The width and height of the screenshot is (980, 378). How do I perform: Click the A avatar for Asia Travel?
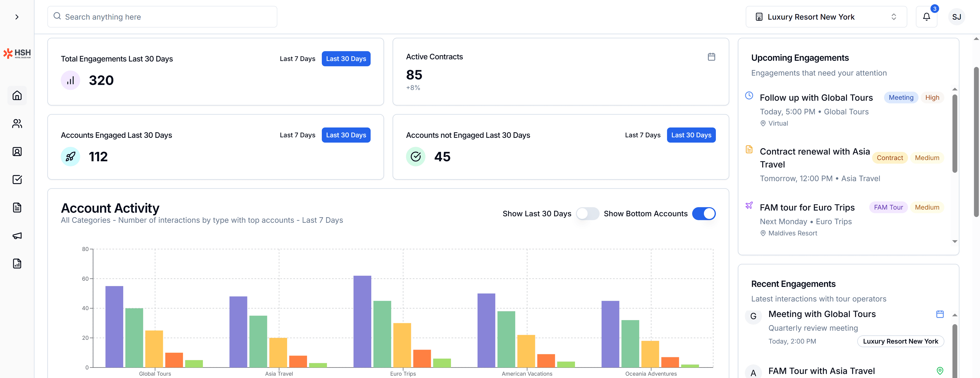pyautogui.click(x=753, y=372)
